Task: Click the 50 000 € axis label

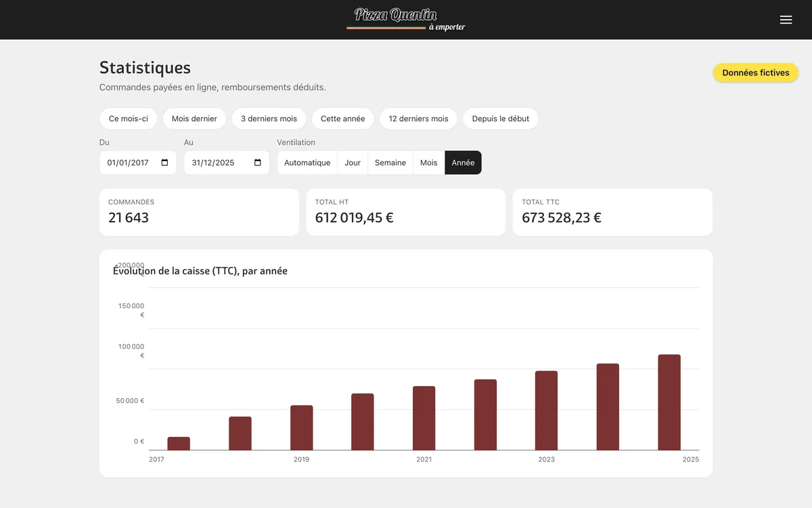Action: (x=130, y=401)
